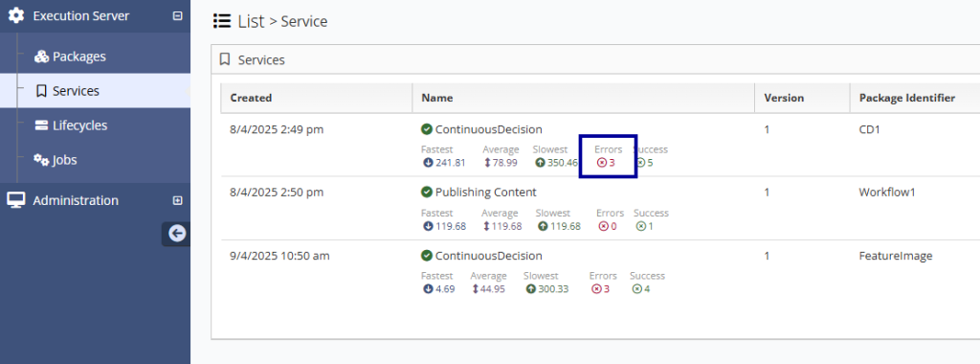Click the Administration monitor icon

[x=15, y=200]
